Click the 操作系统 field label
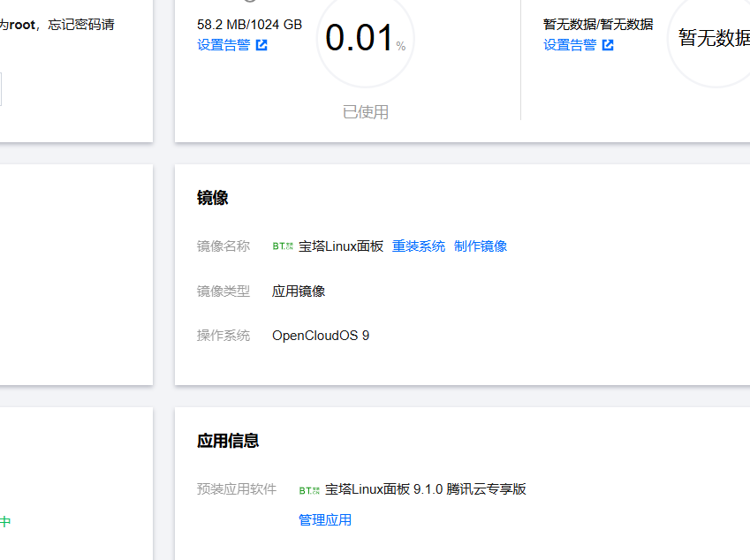The image size is (750, 560). pyautogui.click(x=223, y=336)
